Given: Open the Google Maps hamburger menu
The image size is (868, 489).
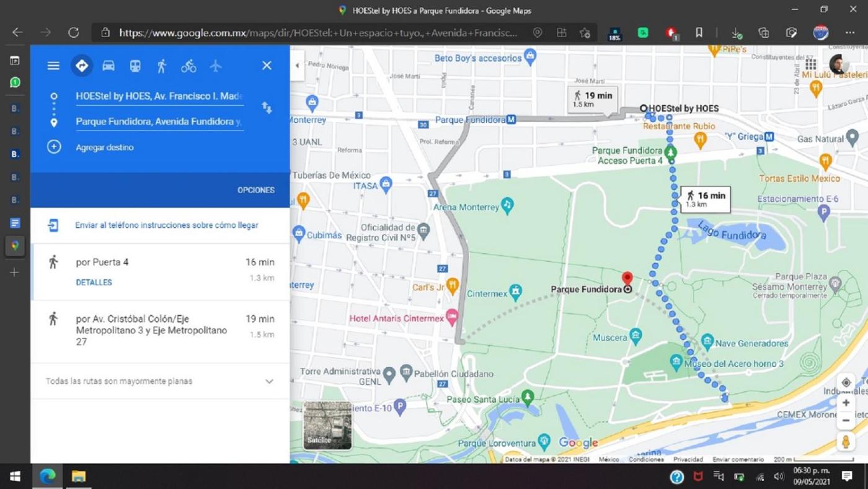Looking at the screenshot, I should (53, 66).
